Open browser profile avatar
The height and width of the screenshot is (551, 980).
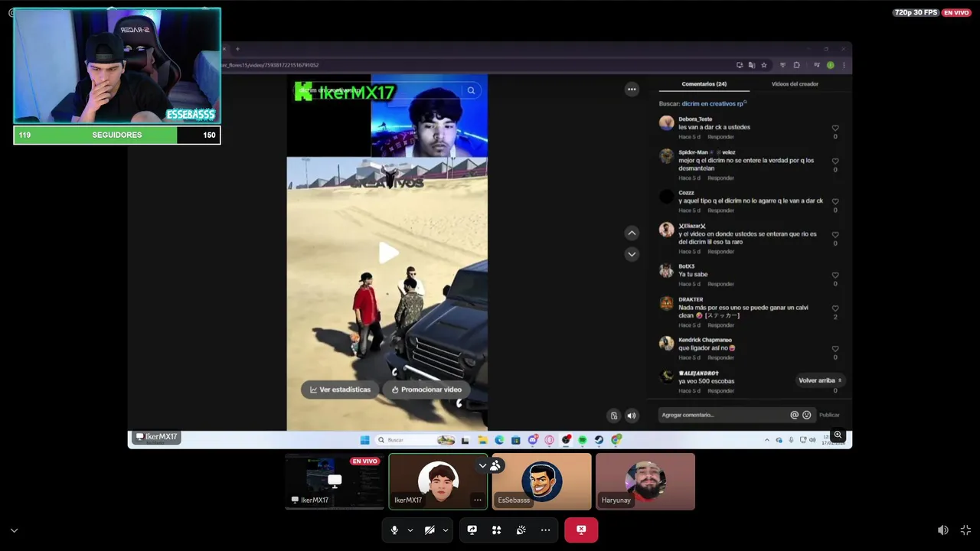830,65
